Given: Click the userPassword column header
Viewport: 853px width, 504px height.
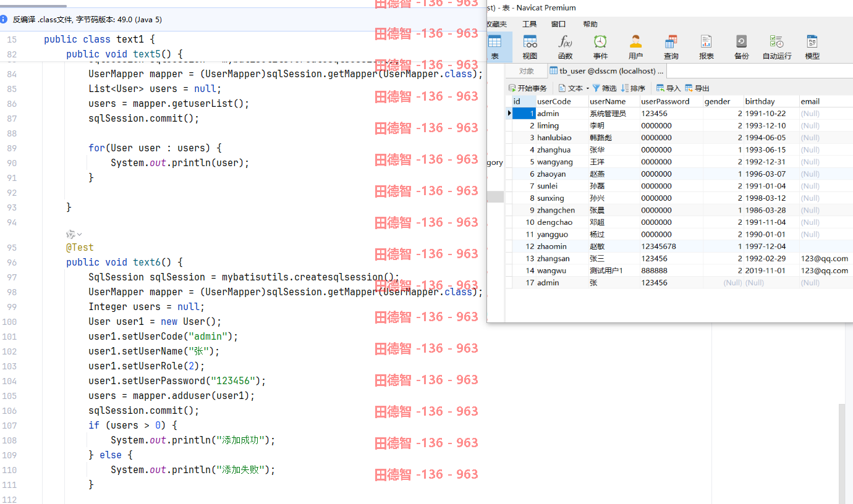Looking at the screenshot, I should (x=671, y=101).
